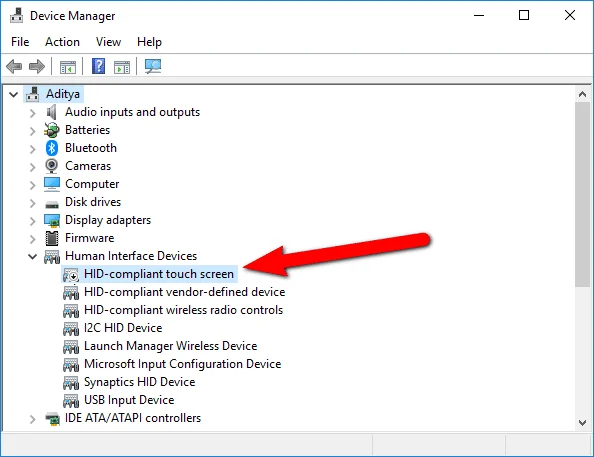This screenshot has width=594, height=457.
Task: Minimize the Device Manager window
Action: (x=479, y=16)
